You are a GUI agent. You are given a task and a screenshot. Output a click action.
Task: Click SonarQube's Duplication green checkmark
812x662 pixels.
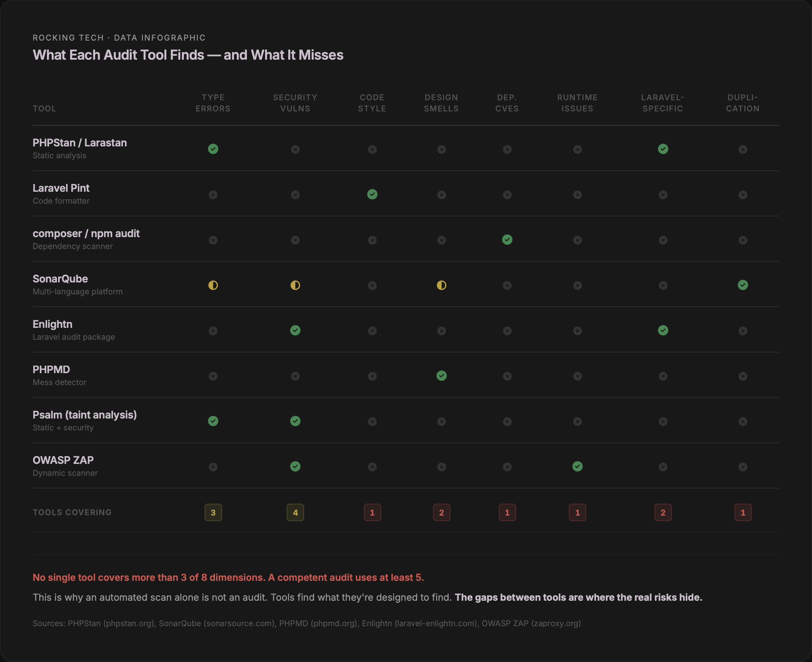point(743,285)
